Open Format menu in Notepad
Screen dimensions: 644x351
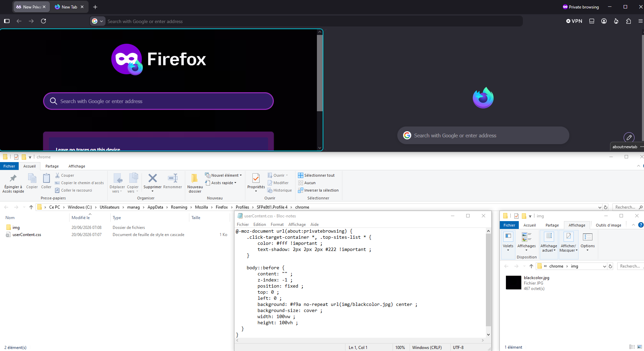(x=277, y=225)
